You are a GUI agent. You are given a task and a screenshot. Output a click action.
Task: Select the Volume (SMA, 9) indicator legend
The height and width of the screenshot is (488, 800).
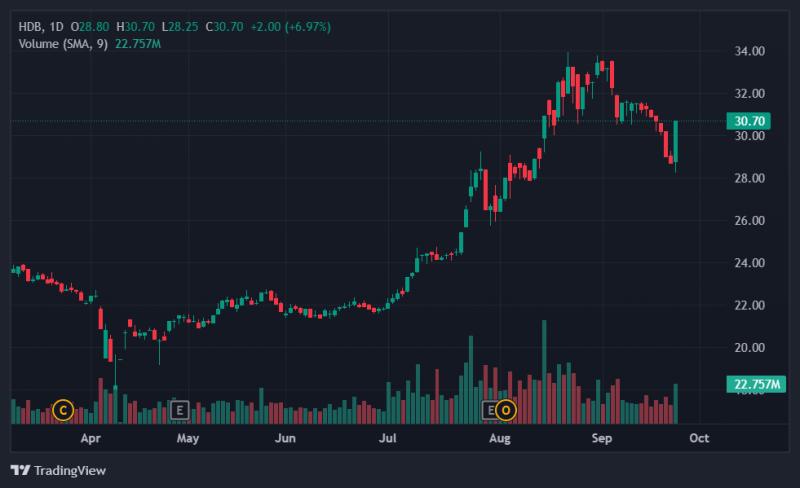pos(63,44)
